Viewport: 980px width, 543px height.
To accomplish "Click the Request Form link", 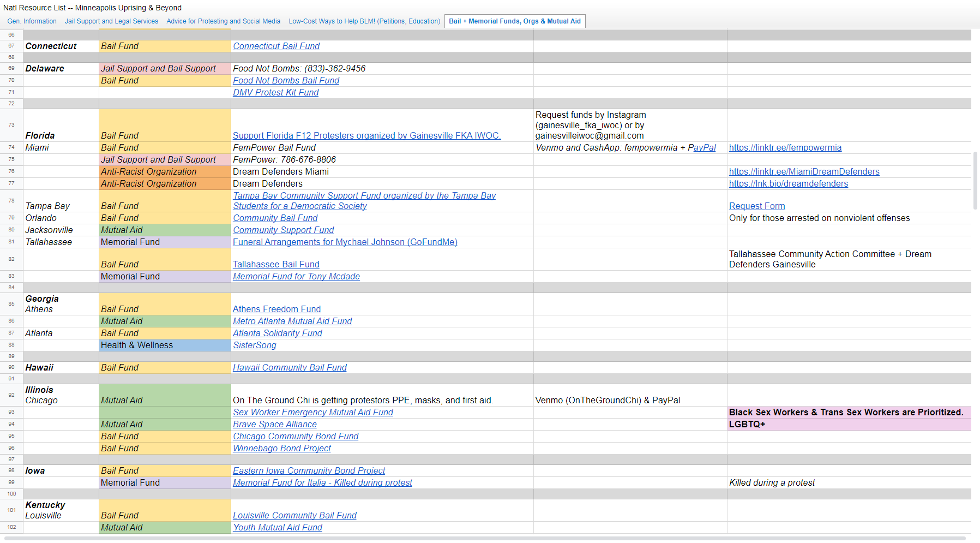I will pos(757,206).
